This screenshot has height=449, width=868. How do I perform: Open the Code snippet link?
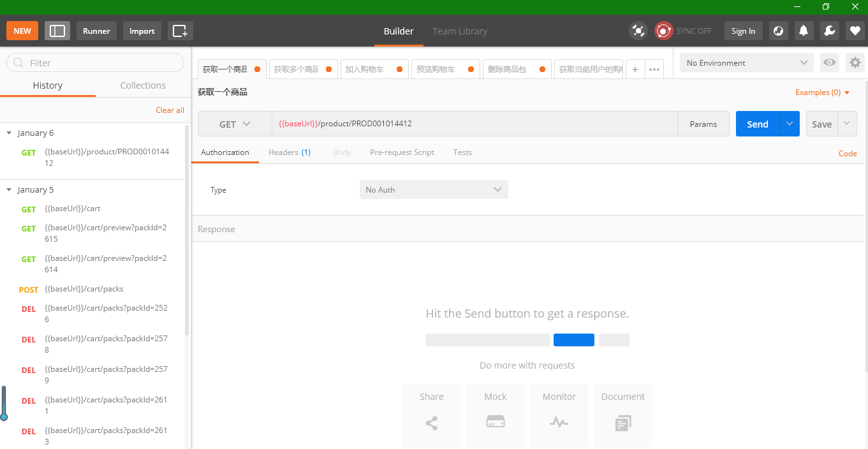[x=848, y=153]
